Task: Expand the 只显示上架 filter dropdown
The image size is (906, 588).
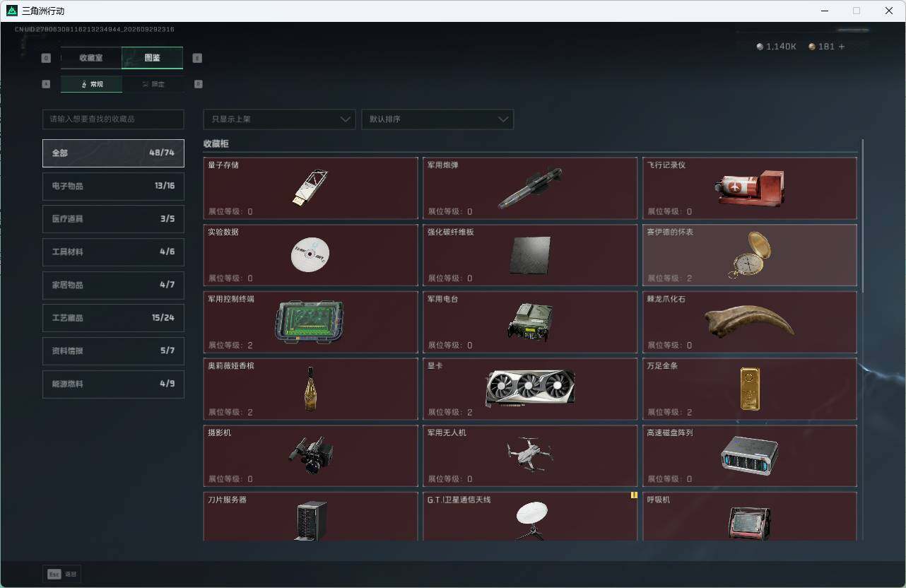Action: tap(279, 119)
